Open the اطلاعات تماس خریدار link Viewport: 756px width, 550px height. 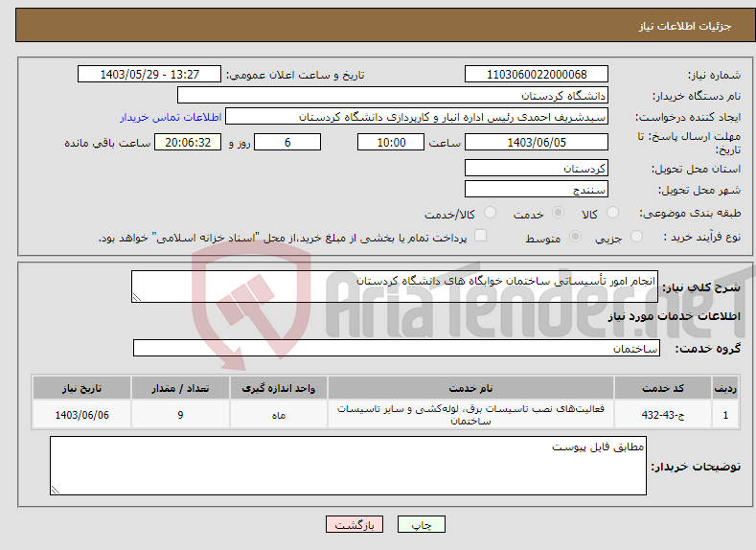[x=171, y=117]
